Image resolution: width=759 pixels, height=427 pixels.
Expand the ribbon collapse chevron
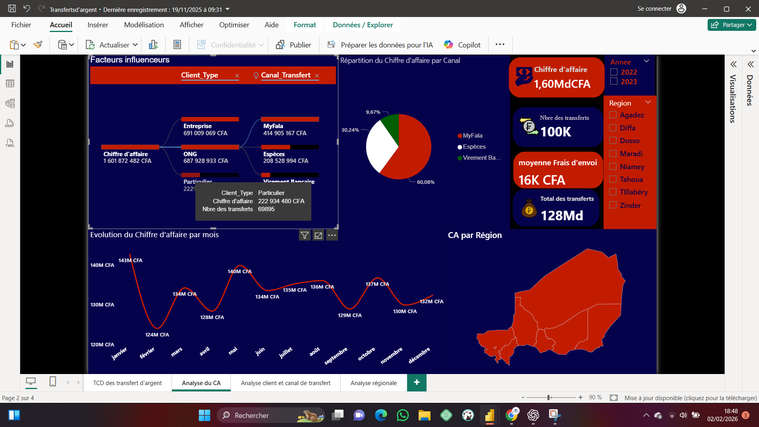[x=753, y=51]
